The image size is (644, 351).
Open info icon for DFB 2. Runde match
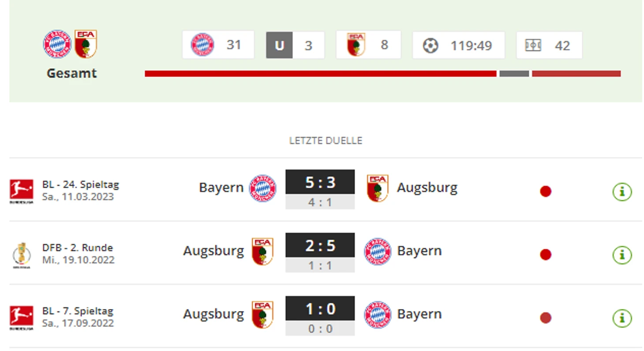point(622,255)
